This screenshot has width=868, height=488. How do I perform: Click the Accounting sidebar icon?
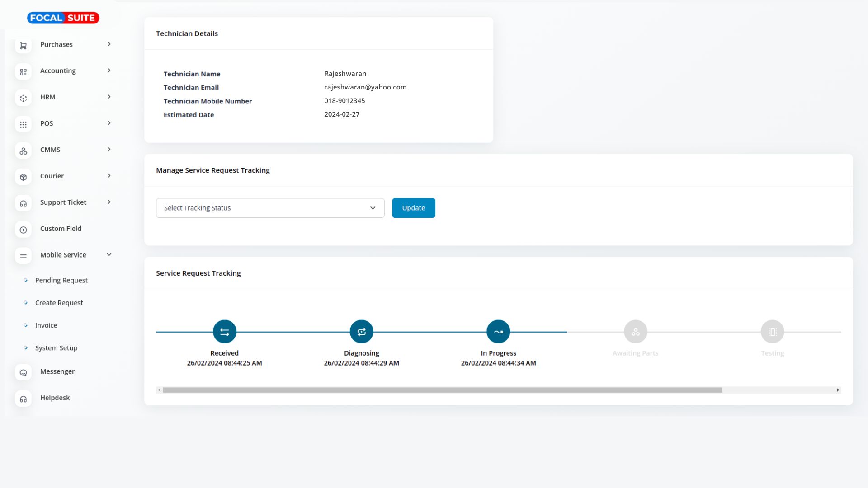(23, 72)
